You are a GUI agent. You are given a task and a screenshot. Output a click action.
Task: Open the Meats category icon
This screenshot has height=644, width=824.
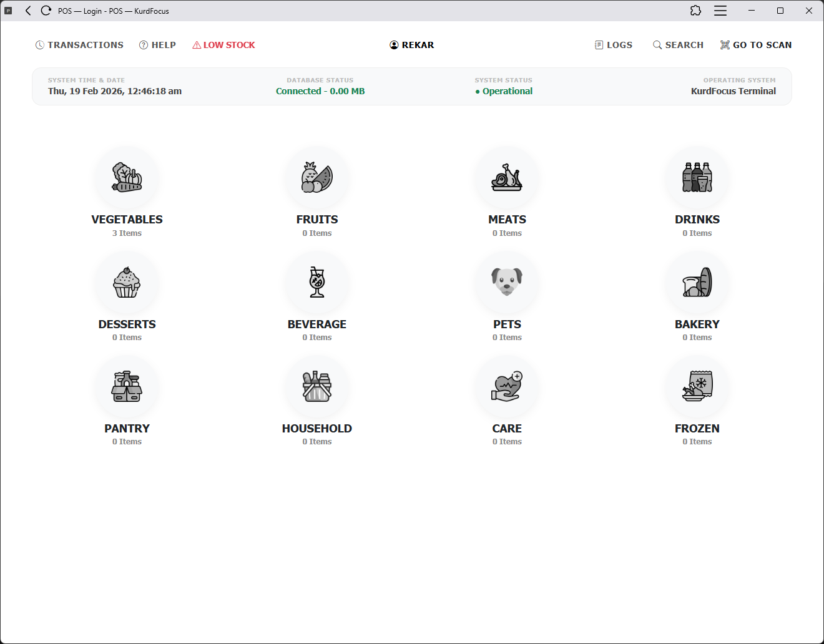tap(507, 178)
